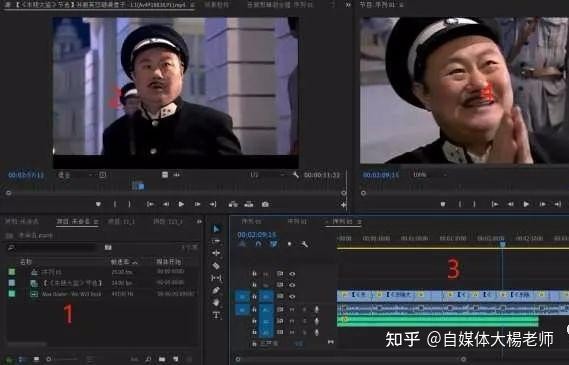Mark In point in the Source monitor
The image size is (569, 365).
pyautogui.click(x=115, y=204)
